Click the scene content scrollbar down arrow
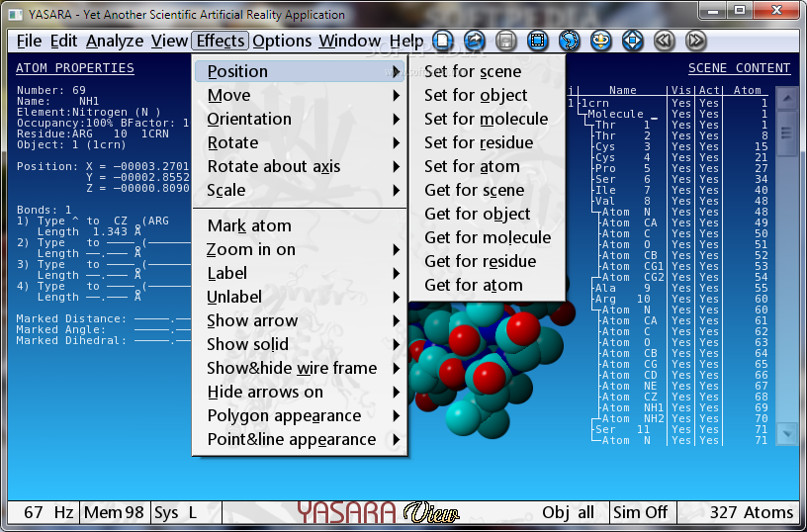The image size is (807, 532). [x=787, y=434]
